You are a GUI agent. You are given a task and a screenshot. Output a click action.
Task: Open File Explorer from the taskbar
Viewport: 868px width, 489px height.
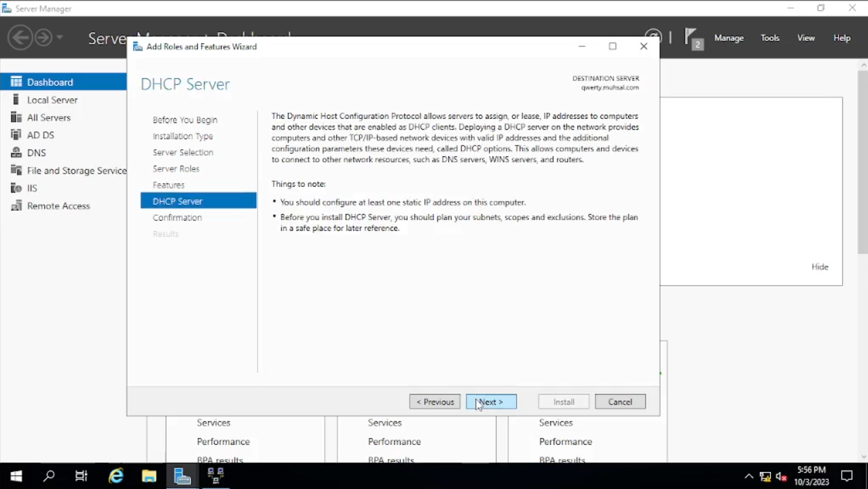pyautogui.click(x=149, y=475)
